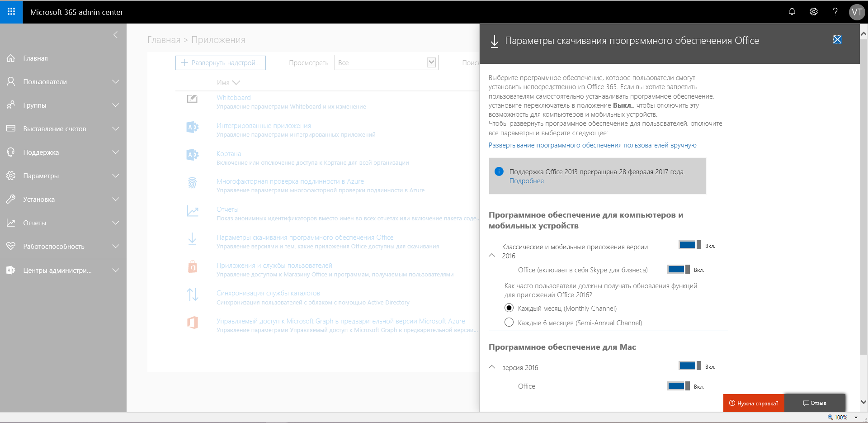Toggle Классические и мобильные приложения 2016 switch
The image size is (868, 423).
coord(690,245)
